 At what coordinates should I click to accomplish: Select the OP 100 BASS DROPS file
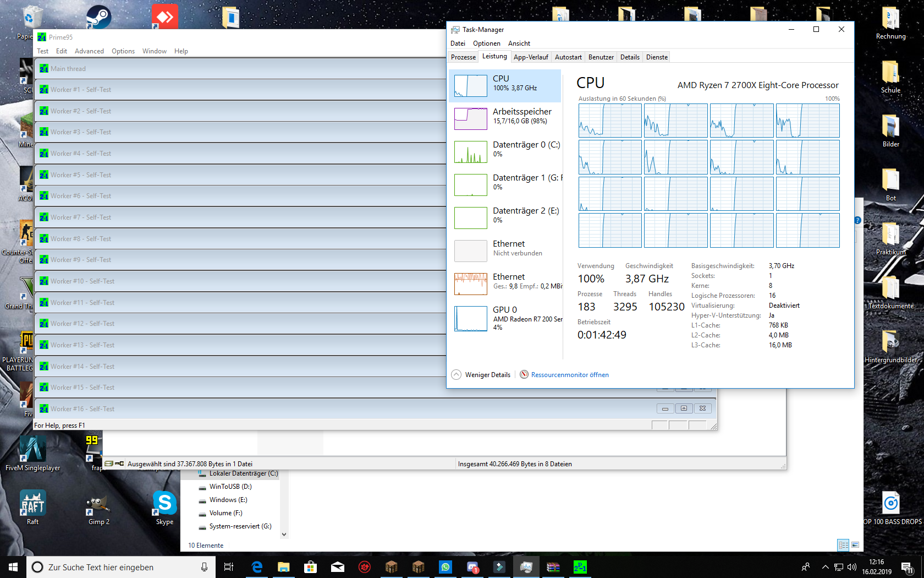[892, 508]
